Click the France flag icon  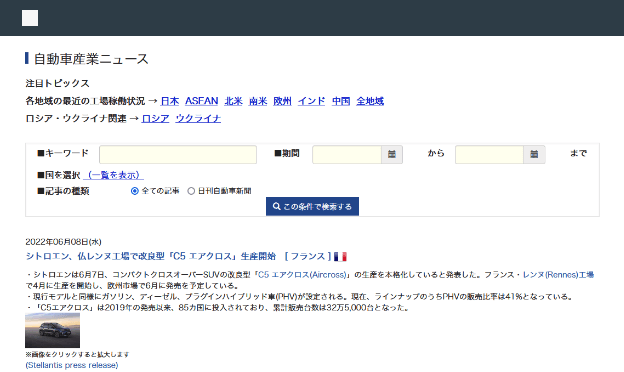pyautogui.click(x=340, y=257)
